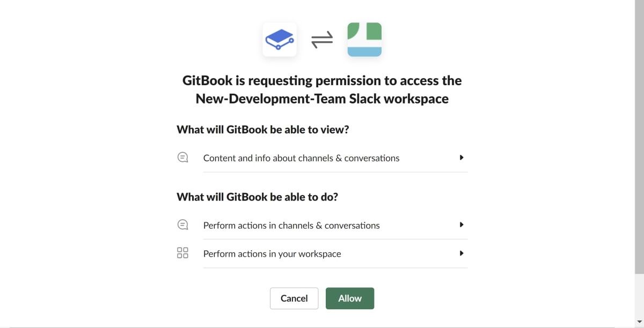Click the chat icon next to perform actions permission

coord(182,224)
